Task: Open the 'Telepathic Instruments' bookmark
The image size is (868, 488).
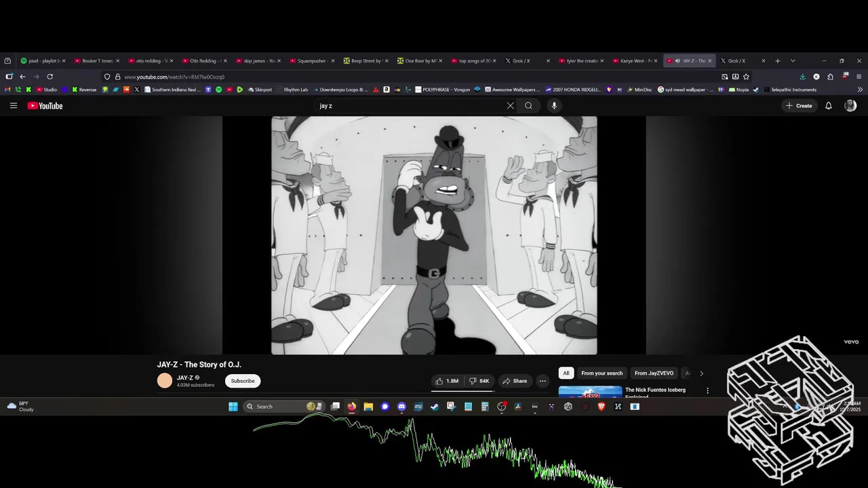Action: click(790, 89)
